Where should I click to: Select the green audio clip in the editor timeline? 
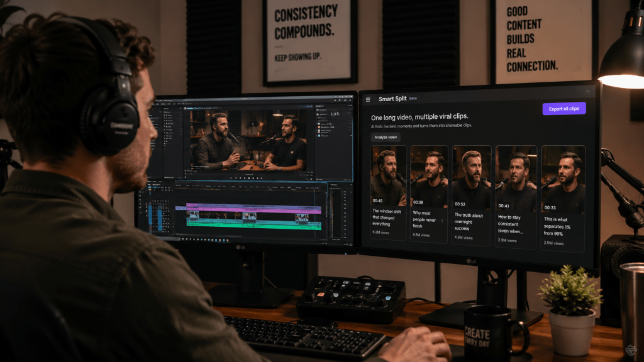tap(253, 224)
